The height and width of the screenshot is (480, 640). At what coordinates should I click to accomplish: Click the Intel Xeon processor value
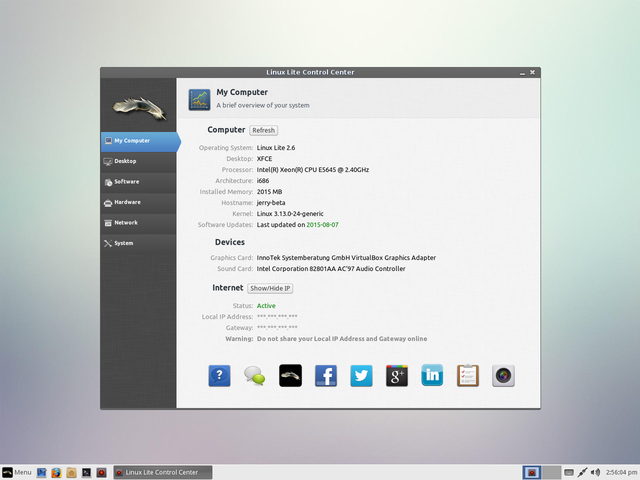coord(313,170)
